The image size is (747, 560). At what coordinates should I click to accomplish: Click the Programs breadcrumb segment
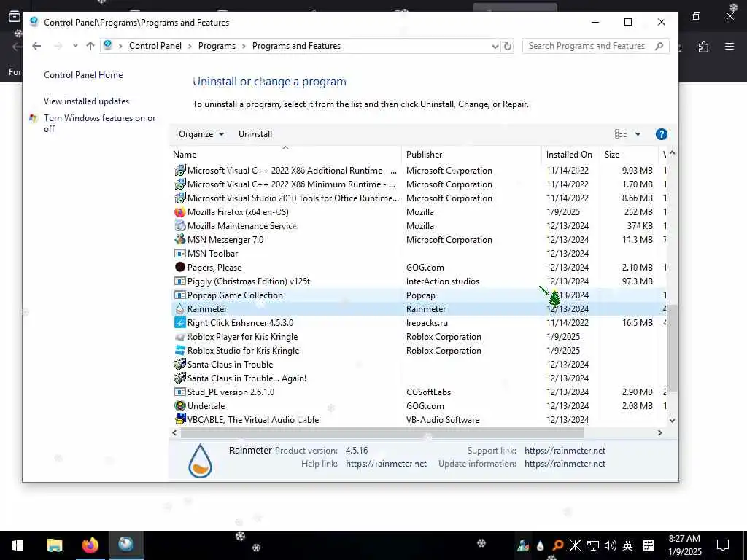[217, 46]
